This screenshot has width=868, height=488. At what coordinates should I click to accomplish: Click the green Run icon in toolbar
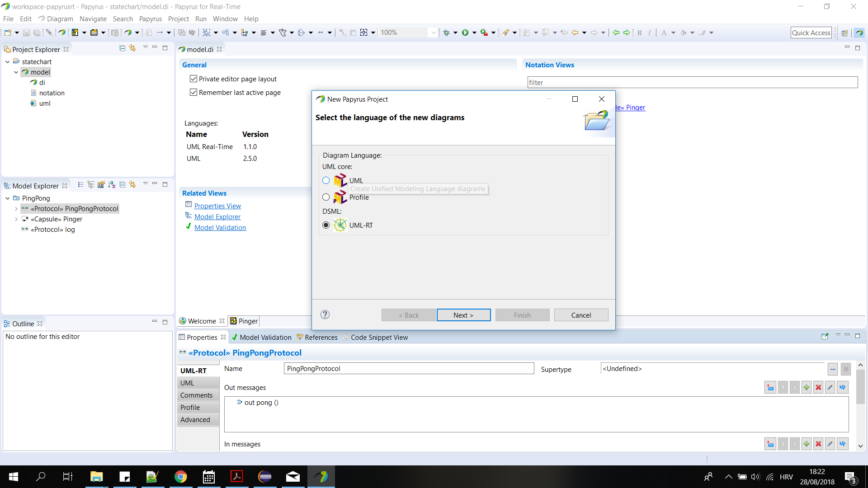(465, 33)
